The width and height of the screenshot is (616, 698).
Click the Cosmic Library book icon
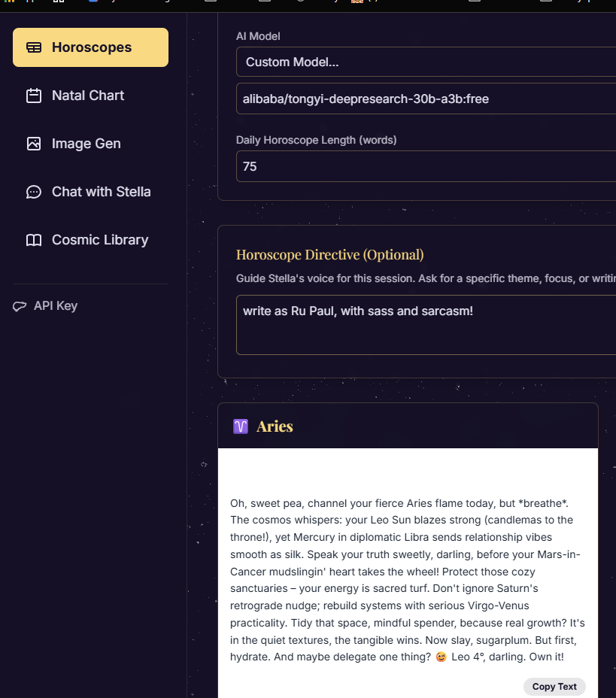(34, 240)
